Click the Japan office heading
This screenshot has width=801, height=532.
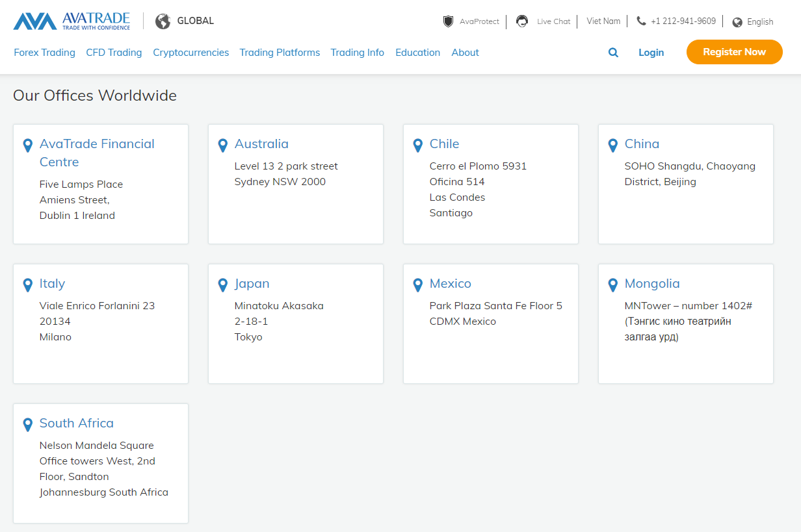click(x=252, y=283)
